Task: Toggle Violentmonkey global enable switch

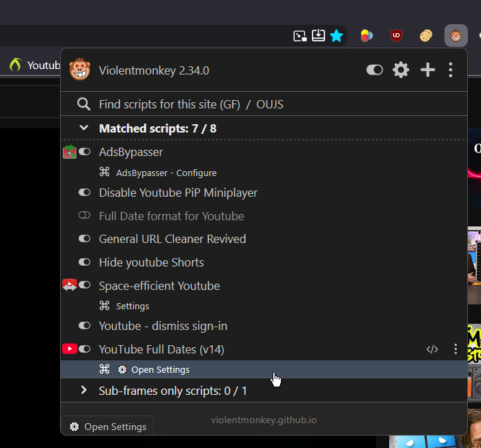Action: tap(375, 70)
